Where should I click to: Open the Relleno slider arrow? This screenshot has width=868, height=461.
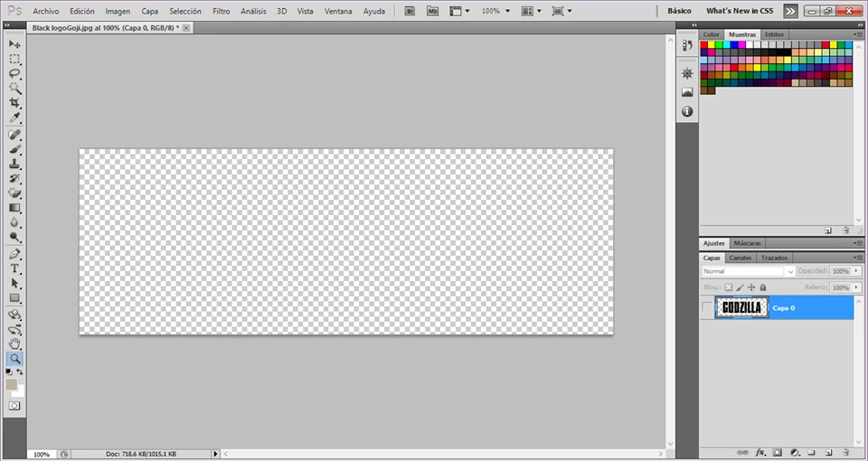[857, 287]
